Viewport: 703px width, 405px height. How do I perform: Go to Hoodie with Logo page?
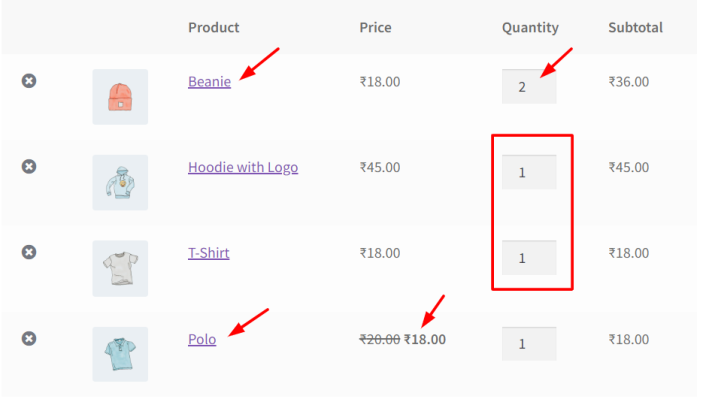[242, 167]
